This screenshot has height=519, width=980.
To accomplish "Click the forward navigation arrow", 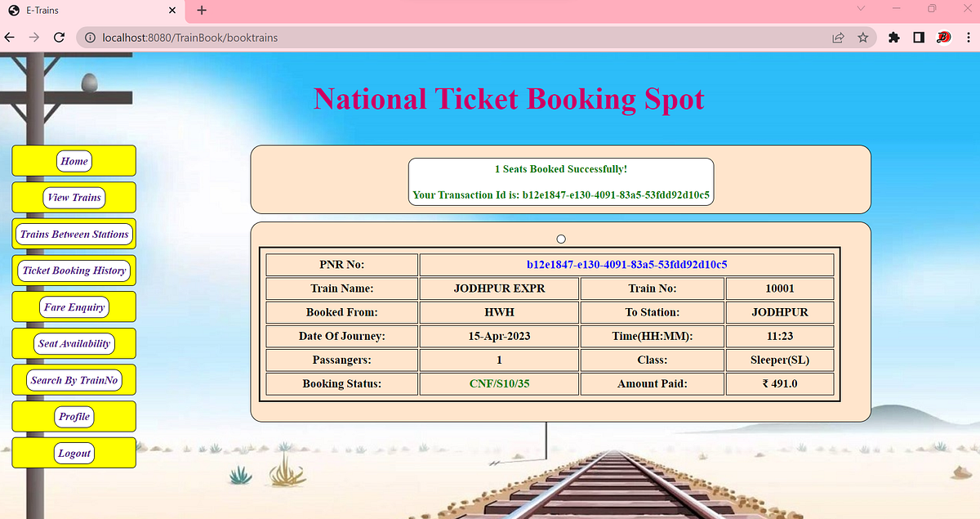I will (x=33, y=38).
